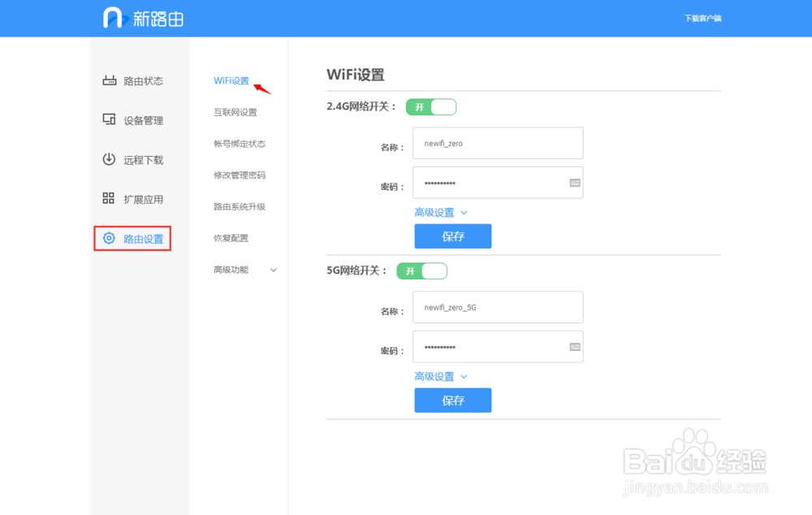
Task: Click the 保存 button for 2.4G settings
Action: pos(452,236)
